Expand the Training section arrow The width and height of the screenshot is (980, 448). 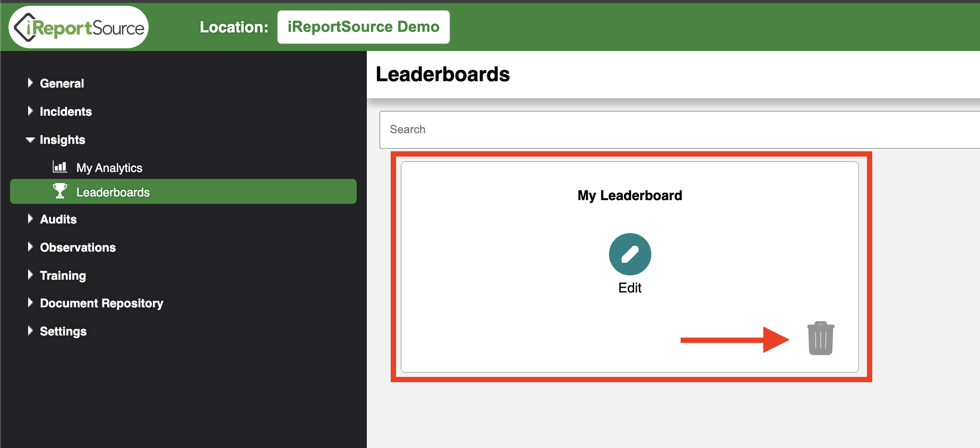pyautogui.click(x=30, y=275)
